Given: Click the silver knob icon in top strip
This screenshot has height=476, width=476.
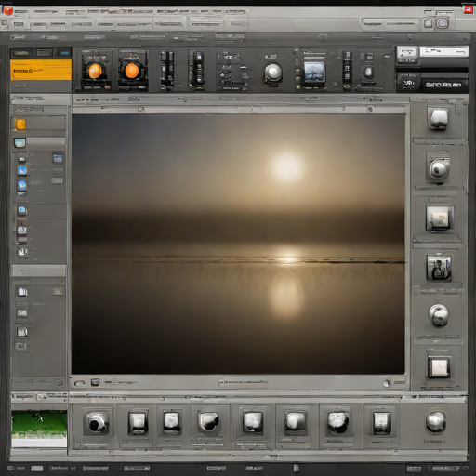Looking at the screenshot, I should [x=273, y=73].
